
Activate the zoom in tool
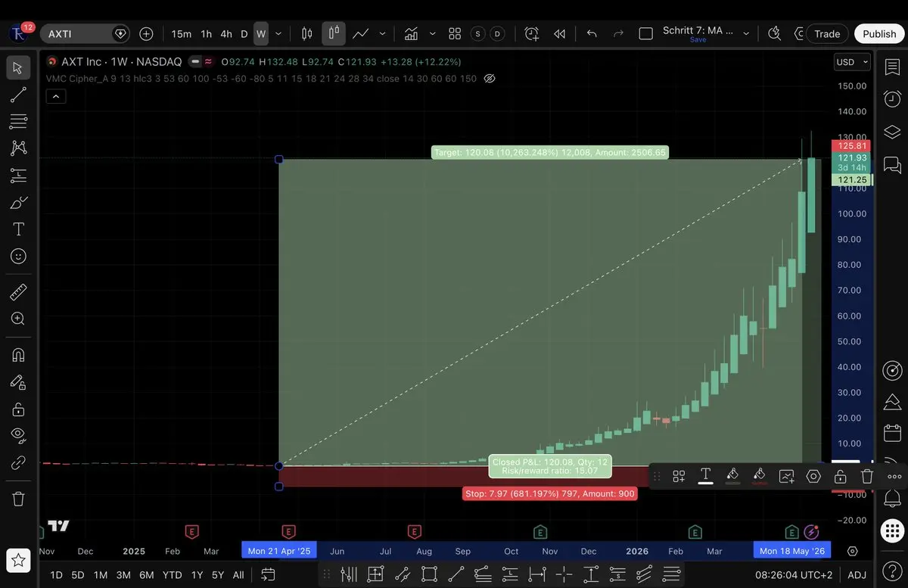pyautogui.click(x=18, y=319)
